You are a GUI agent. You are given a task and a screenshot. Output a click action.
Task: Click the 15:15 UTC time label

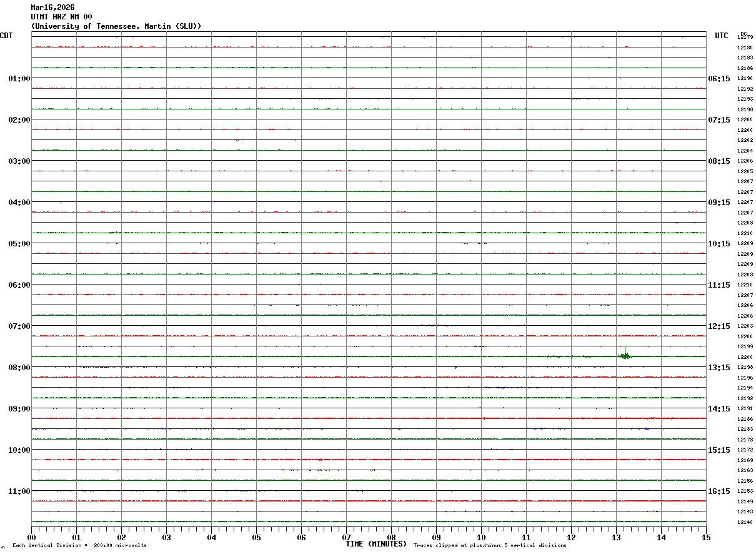(x=719, y=450)
